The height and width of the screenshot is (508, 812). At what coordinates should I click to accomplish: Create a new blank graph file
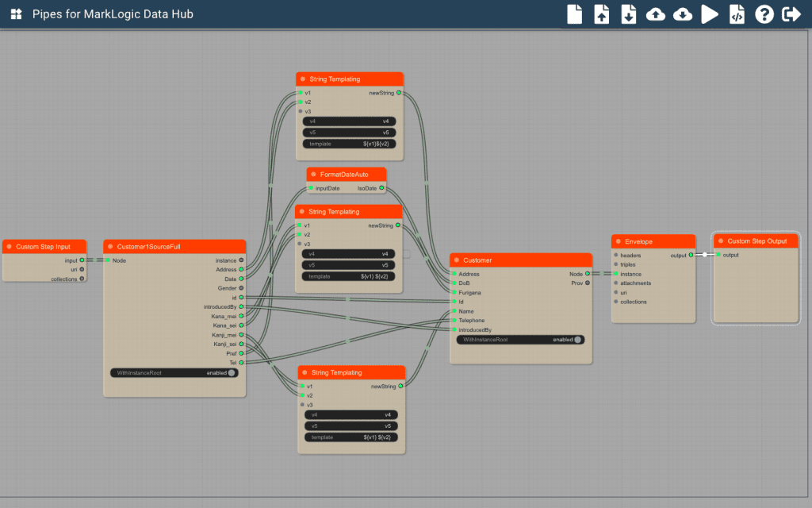pyautogui.click(x=575, y=14)
